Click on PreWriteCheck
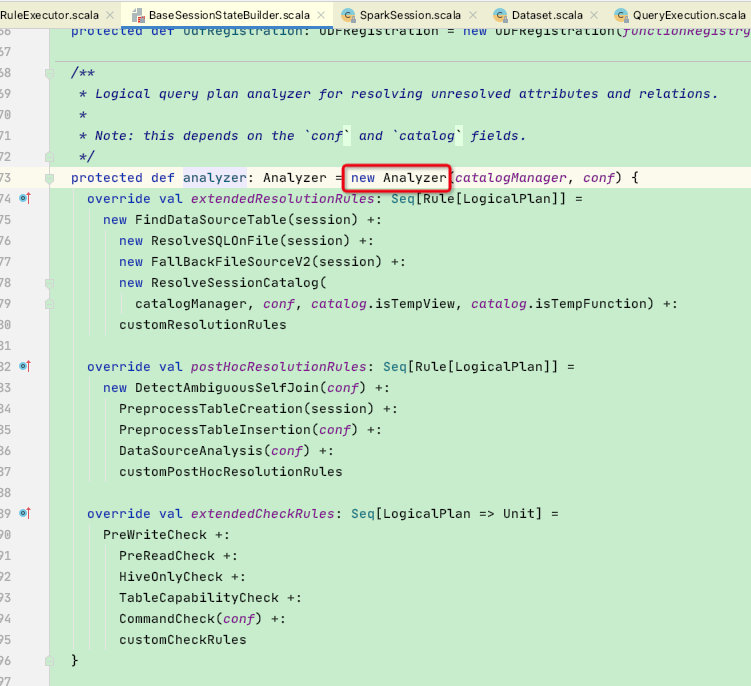 click(x=155, y=535)
